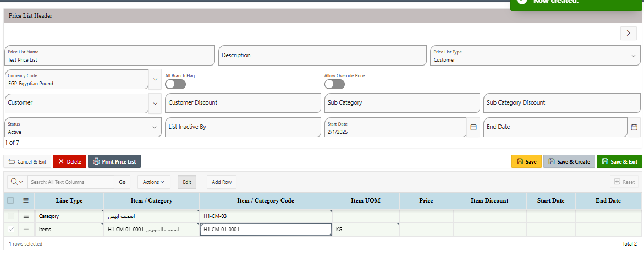644x256 pixels.
Task: Open the Start Date calendar picker icon
Action: click(473, 127)
